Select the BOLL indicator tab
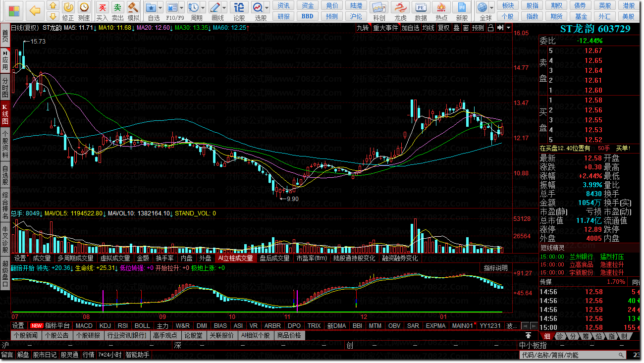 click(142, 326)
